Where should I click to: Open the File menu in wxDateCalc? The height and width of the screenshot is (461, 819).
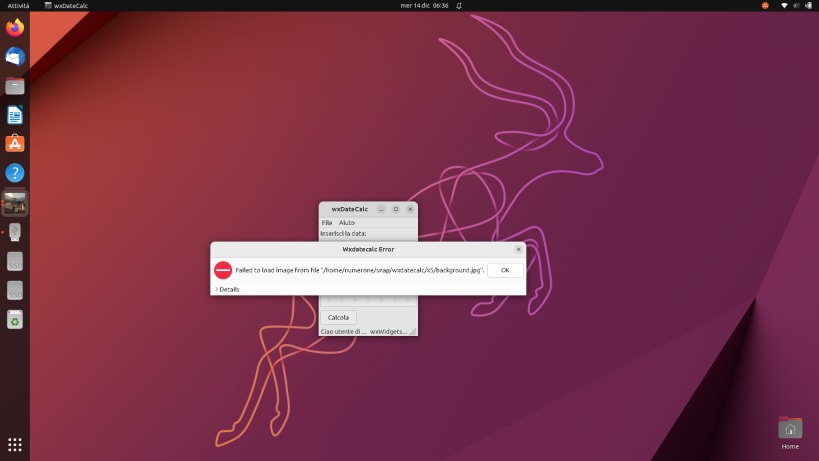tap(327, 222)
